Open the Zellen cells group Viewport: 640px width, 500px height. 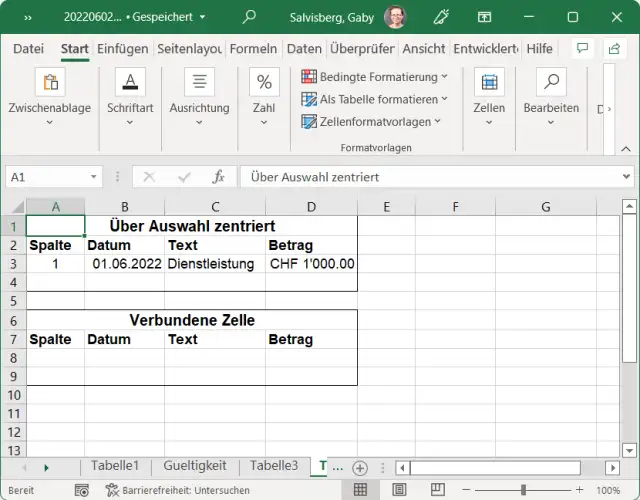(x=489, y=93)
